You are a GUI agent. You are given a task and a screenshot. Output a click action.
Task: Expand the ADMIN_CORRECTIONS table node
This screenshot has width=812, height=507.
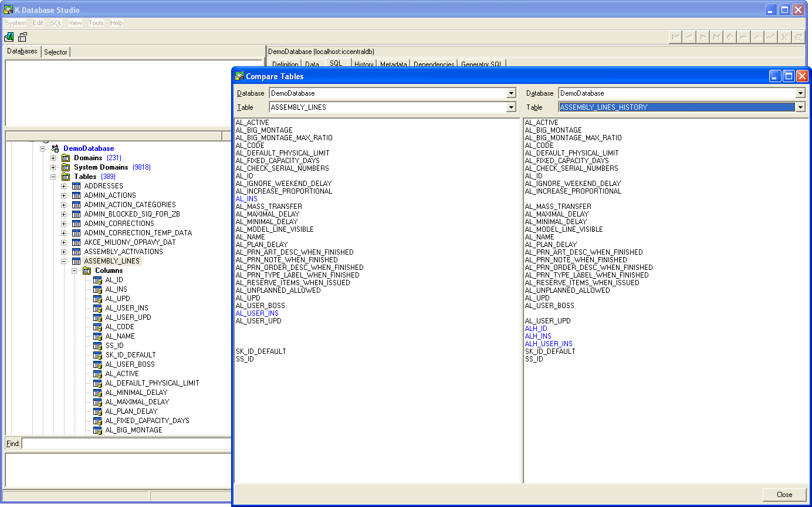coord(64,224)
